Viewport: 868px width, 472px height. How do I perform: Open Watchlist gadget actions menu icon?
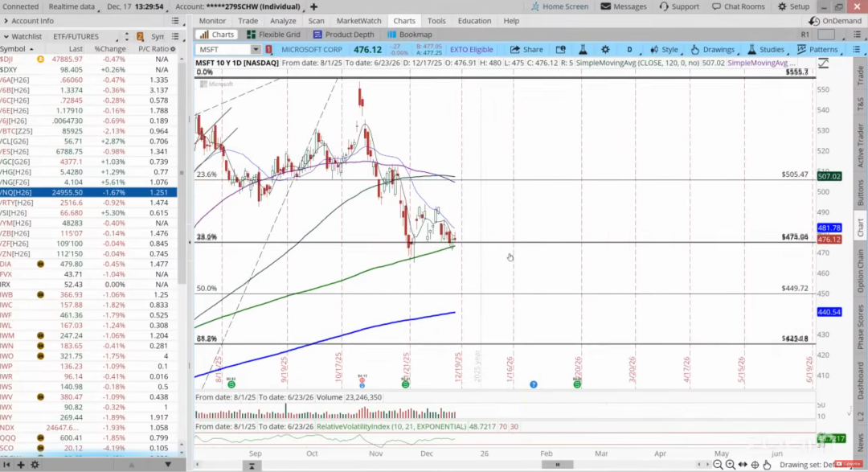coord(175,36)
